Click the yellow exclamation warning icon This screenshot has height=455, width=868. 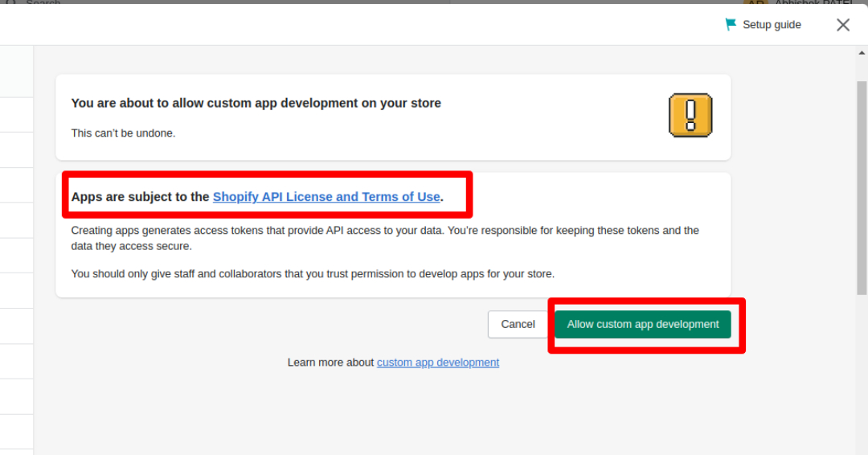(x=690, y=115)
